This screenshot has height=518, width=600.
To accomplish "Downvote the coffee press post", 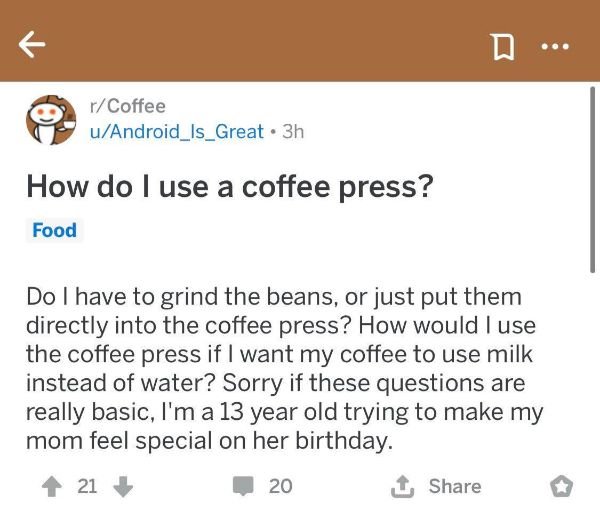I will 123,487.
